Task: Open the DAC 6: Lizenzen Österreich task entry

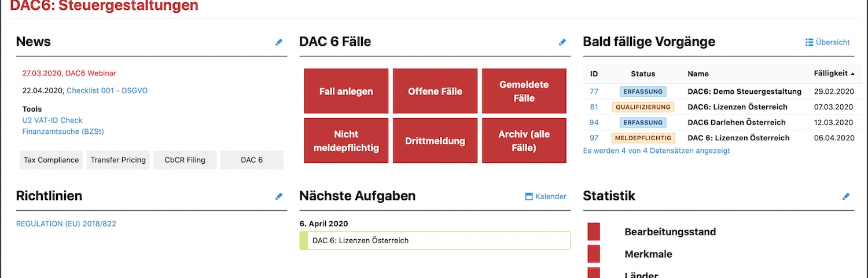Action: click(x=435, y=240)
